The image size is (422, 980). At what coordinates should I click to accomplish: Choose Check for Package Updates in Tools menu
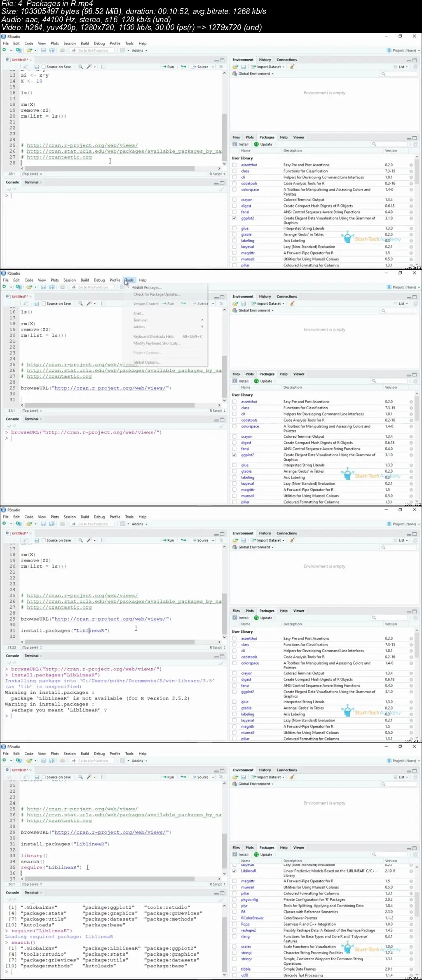click(157, 294)
